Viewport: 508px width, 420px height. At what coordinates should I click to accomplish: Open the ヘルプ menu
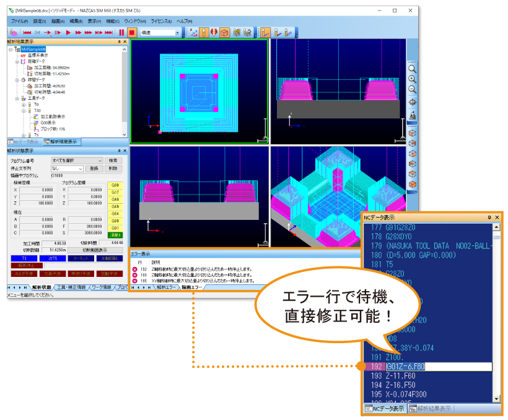184,21
